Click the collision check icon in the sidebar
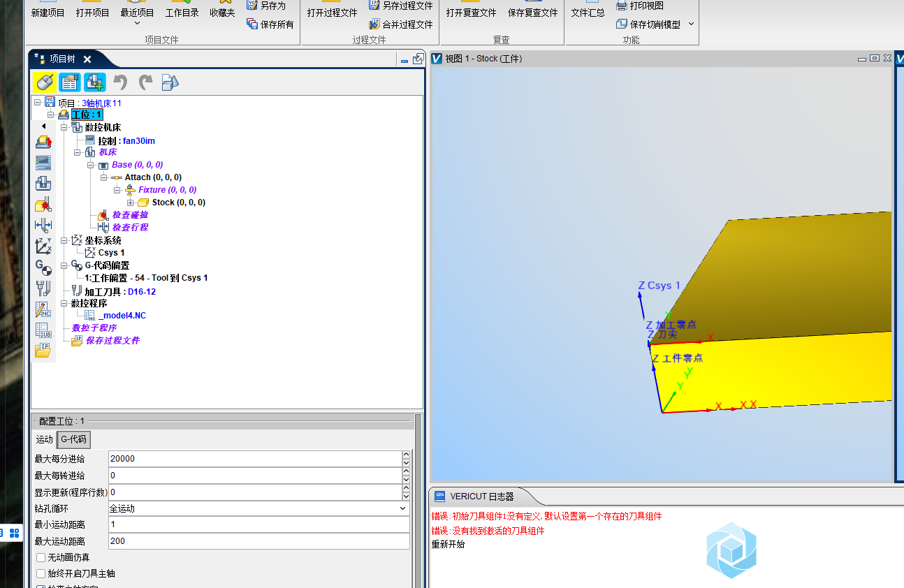 tap(43, 205)
